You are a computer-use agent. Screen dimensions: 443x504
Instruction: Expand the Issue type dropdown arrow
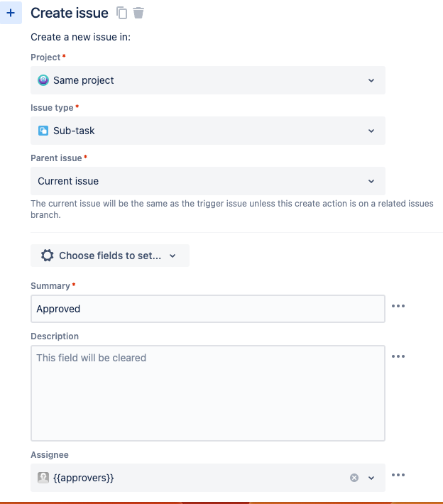[x=371, y=131]
